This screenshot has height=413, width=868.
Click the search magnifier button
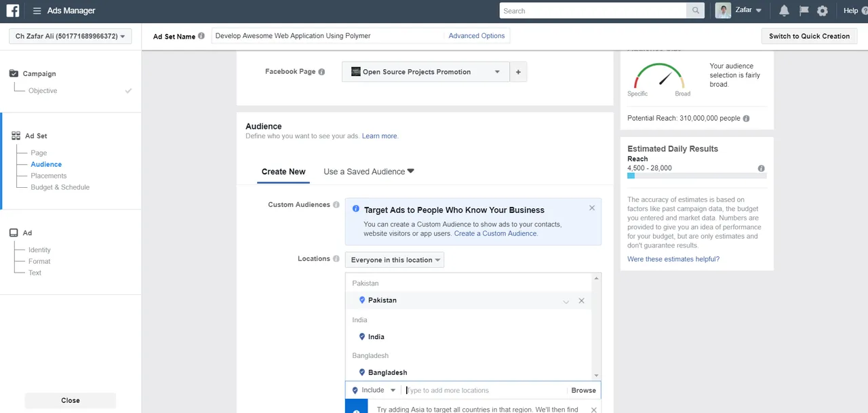[696, 11]
